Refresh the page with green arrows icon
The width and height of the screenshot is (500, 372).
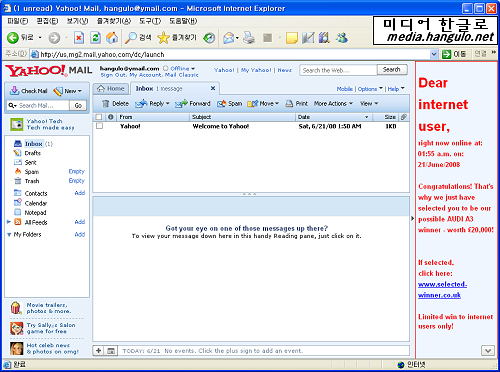95,38
